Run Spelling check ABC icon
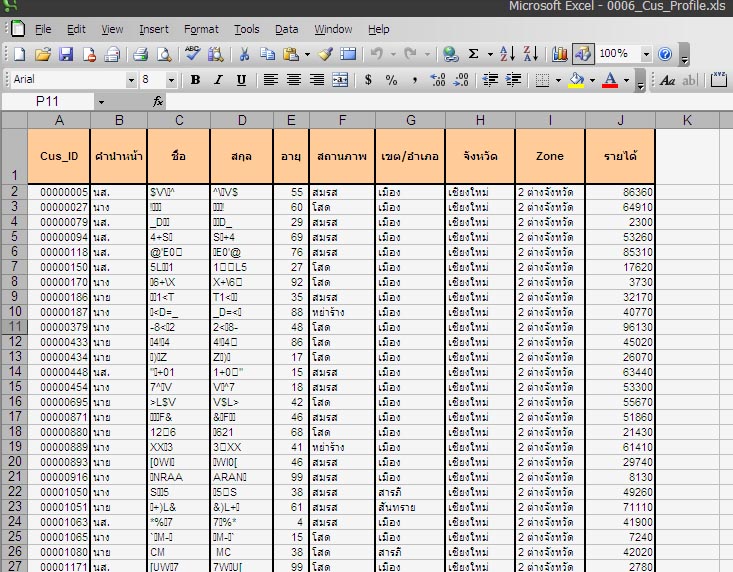Image resolution: width=733 pixels, height=572 pixels. coord(192,53)
